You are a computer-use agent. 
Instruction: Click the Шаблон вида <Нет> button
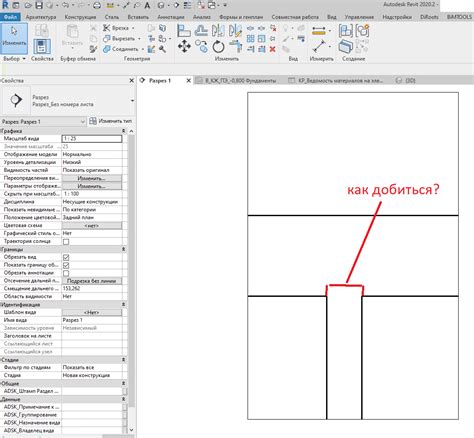click(x=92, y=312)
